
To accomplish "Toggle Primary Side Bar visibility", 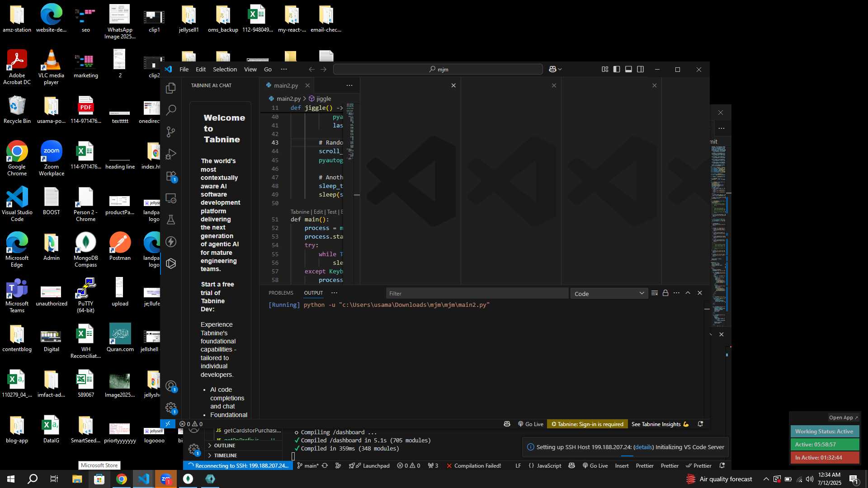I will point(617,69).
